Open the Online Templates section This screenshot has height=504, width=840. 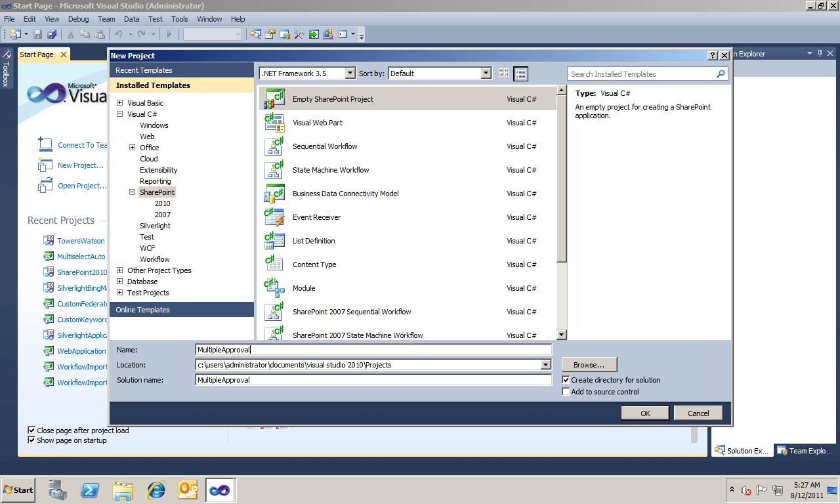click(x=182, y=310)
